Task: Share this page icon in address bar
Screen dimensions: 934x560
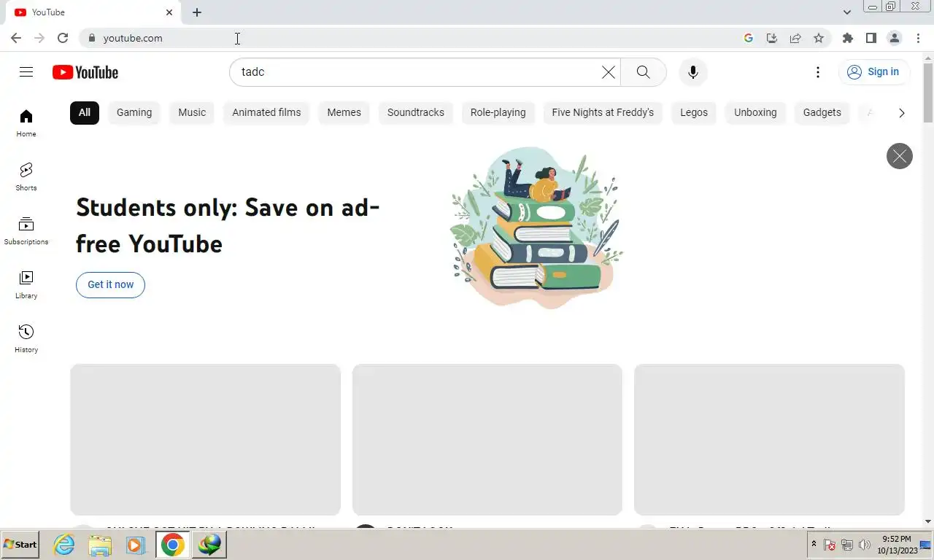Action: (795, 38)
